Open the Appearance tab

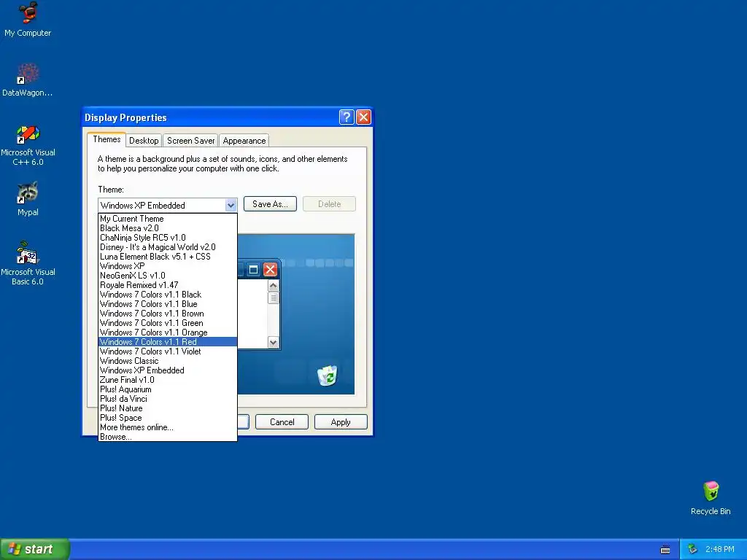click(x=244, y=141)
